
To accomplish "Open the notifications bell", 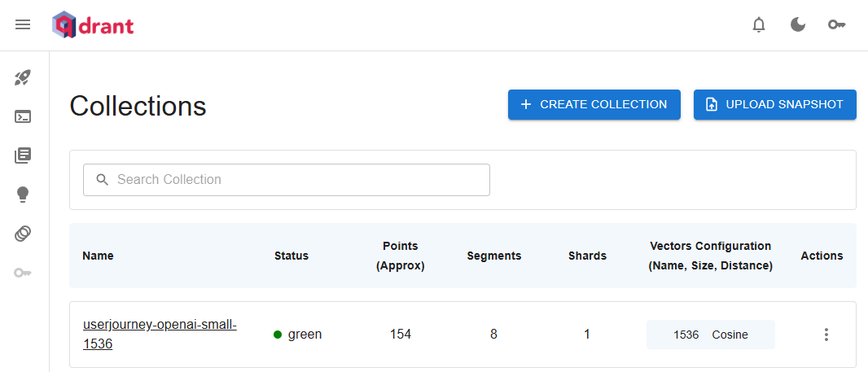I will pyautogui.click(x=759, y=24).
